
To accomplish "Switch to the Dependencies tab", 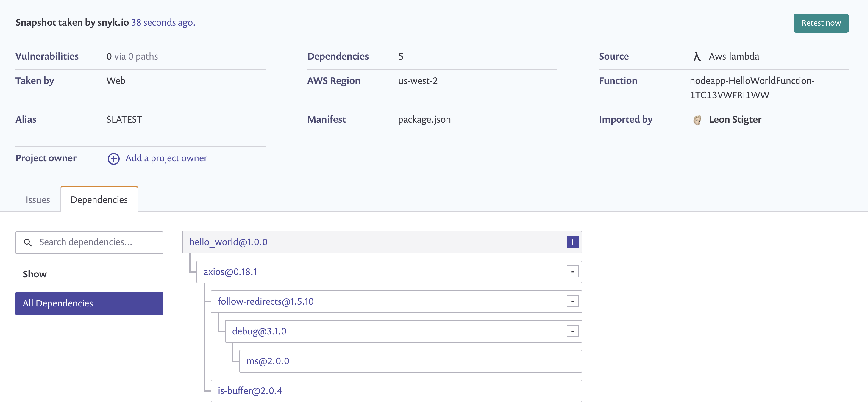I will pyautogui.click(x=99, y=199).
